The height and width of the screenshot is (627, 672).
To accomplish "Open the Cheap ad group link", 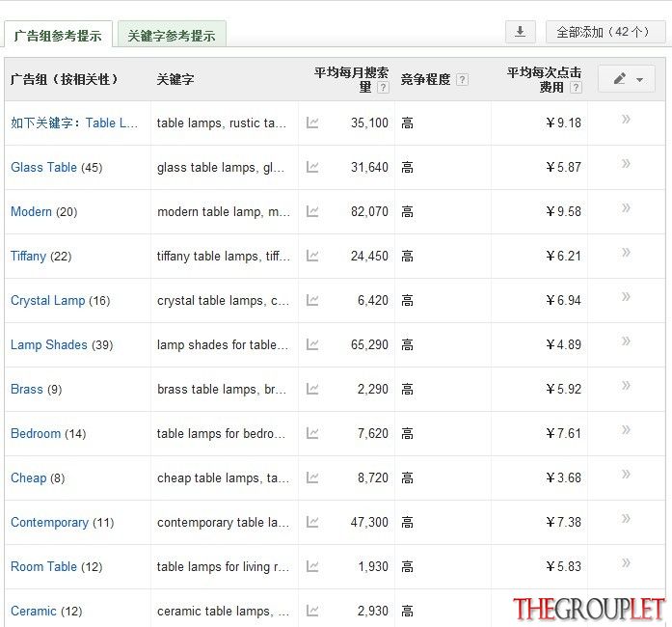I will 28,477.
